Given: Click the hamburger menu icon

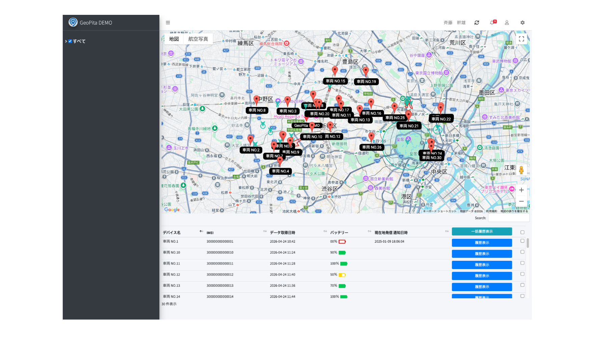Looking at the screenshot, I should click(x=168, y=23).
